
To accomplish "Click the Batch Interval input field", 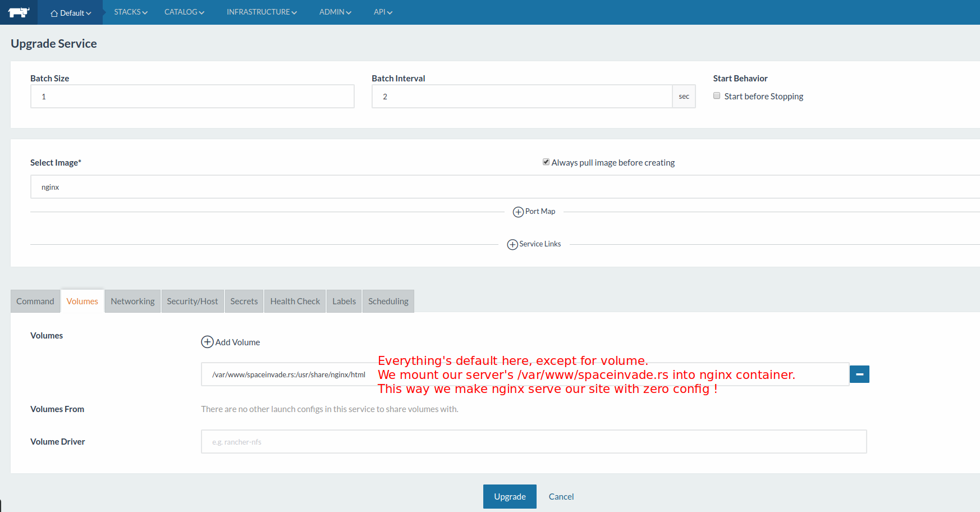I will (522, 97).
